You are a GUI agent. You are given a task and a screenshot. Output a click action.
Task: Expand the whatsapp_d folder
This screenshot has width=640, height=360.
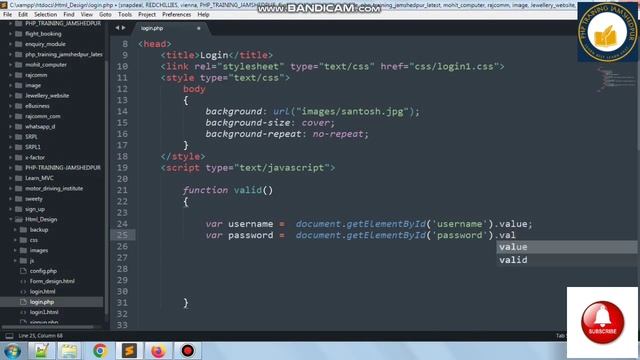[11, 127]
